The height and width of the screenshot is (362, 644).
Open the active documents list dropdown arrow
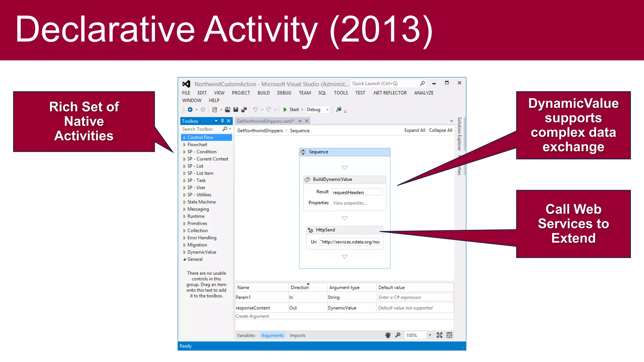(452, 121)
